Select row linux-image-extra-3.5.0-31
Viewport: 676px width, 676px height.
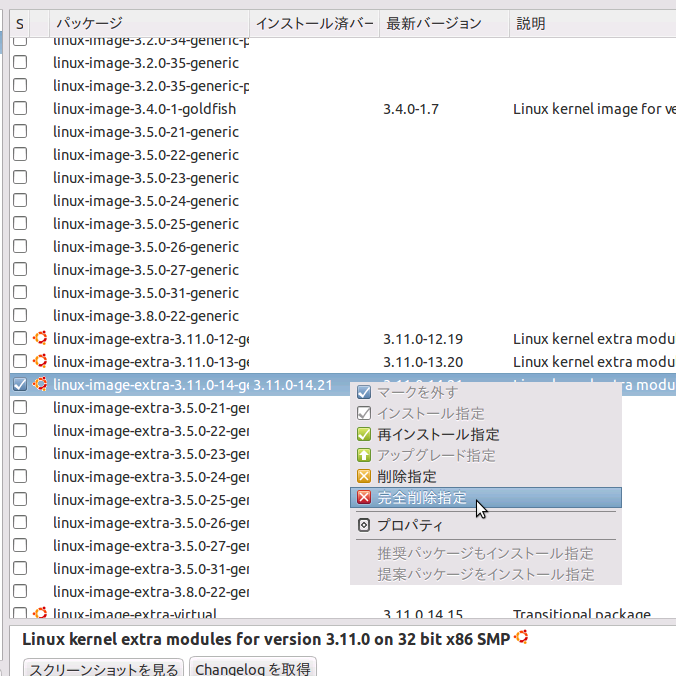pyautogui.click(x=343, y=569)
